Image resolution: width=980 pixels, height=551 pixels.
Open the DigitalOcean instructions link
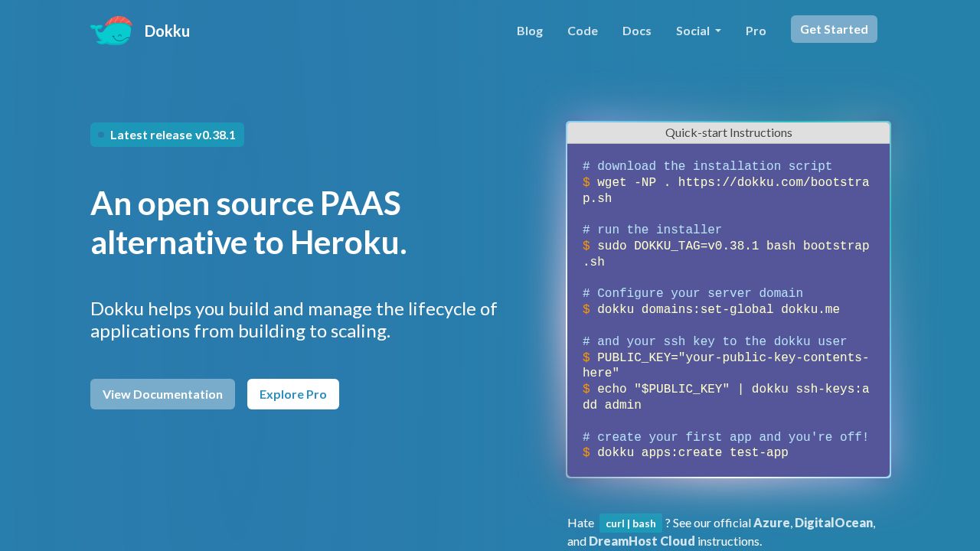pos(834,523)
